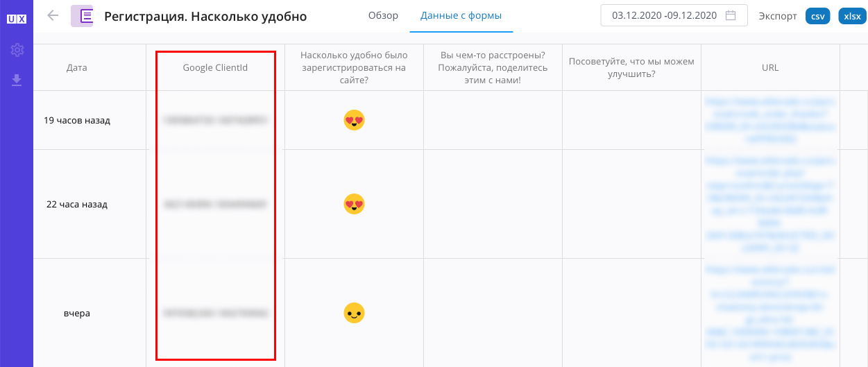Open settings via the sidebar gear icon
Image resolution: width=868 pixels, height=367 pixels.
click(x=17, y=50)
